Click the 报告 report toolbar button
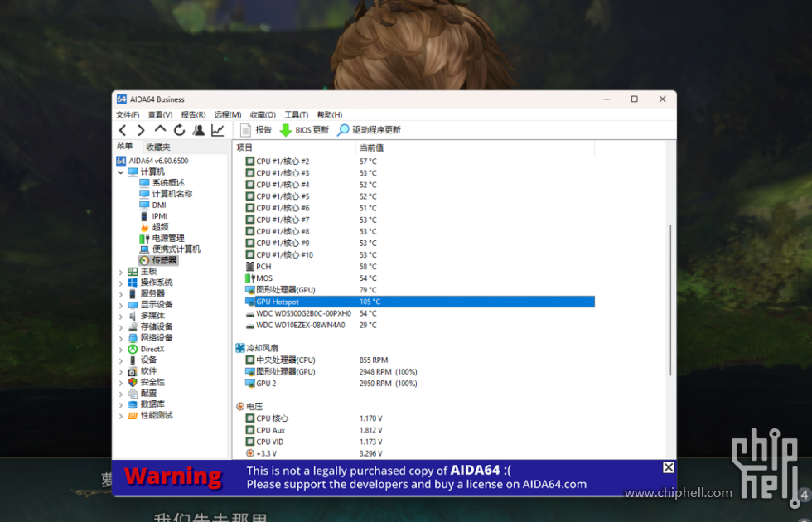The image size is (812, 522). click(256, 130)
